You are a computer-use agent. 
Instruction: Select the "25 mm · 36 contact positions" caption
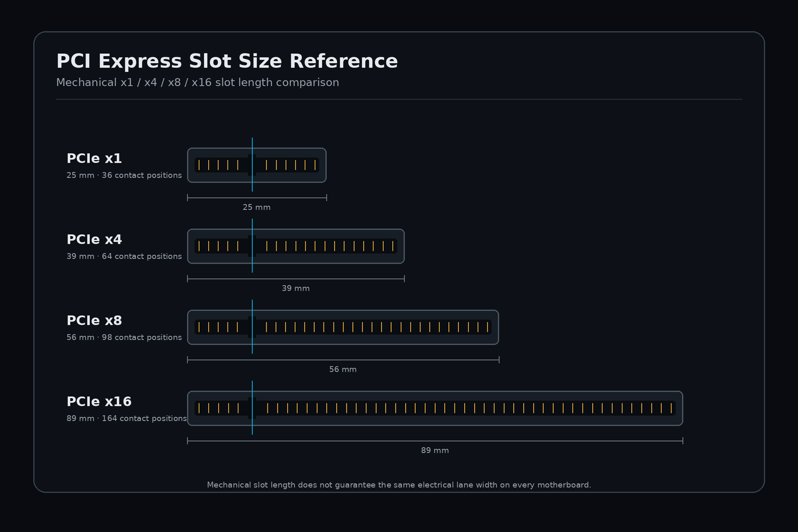[124, 176]
